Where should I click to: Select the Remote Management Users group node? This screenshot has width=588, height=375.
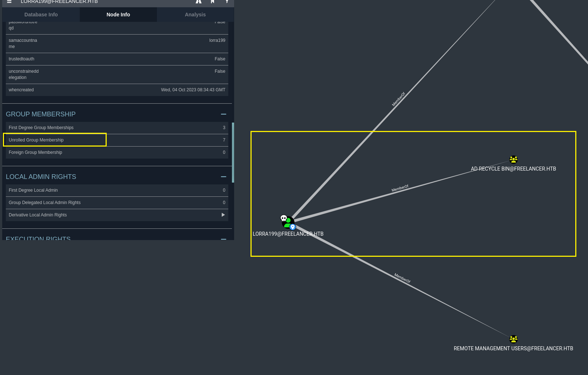pyautogui.click(x=513, y=339)
